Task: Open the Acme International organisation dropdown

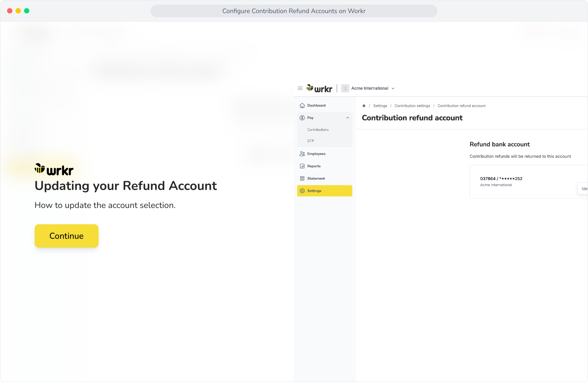Action: click(x=373, y=88)
